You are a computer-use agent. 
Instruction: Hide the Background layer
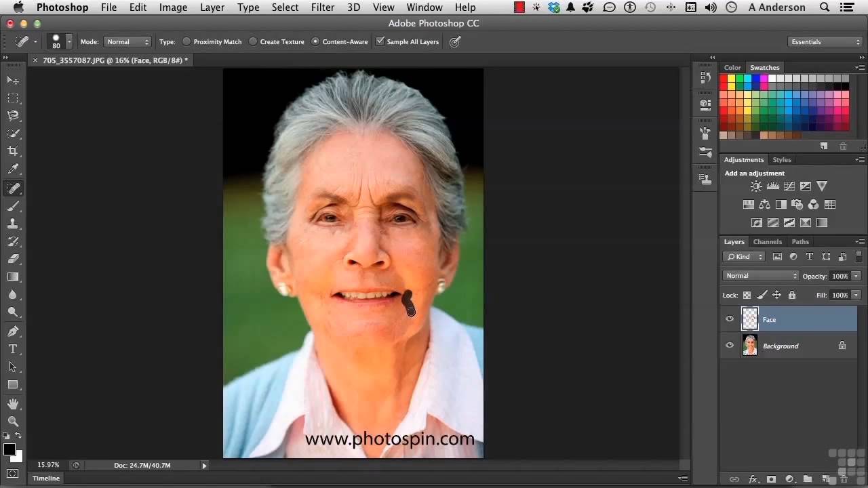(x=730, y=346)
